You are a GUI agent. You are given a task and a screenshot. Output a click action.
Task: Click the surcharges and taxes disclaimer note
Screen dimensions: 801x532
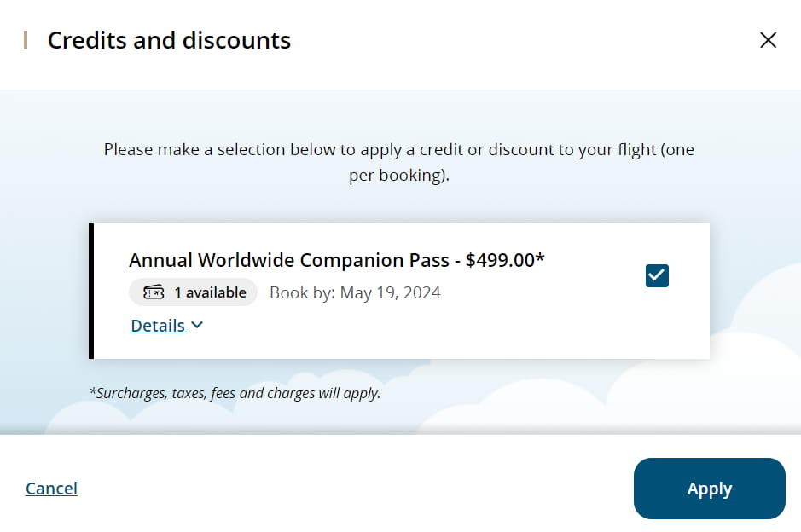click(x=235, y=393)
